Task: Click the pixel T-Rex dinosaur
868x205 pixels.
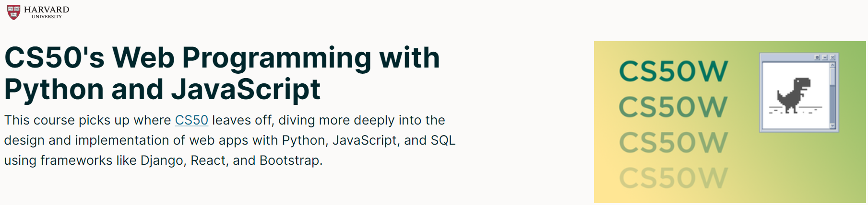Action: coord(794,95)
